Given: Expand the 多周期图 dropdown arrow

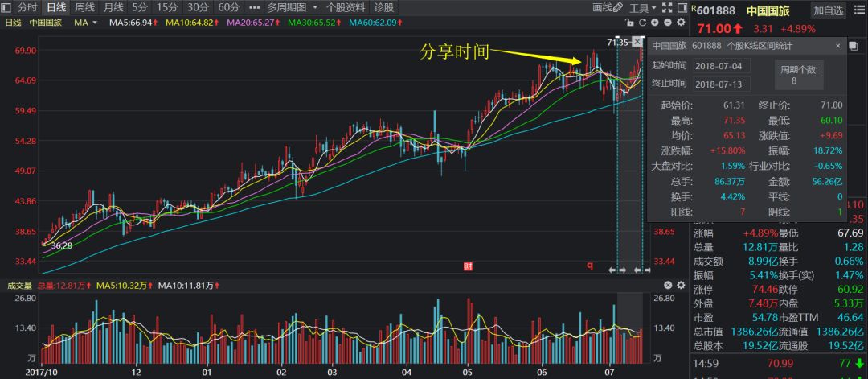Looking at the screenshot, I should click(314, 7).
